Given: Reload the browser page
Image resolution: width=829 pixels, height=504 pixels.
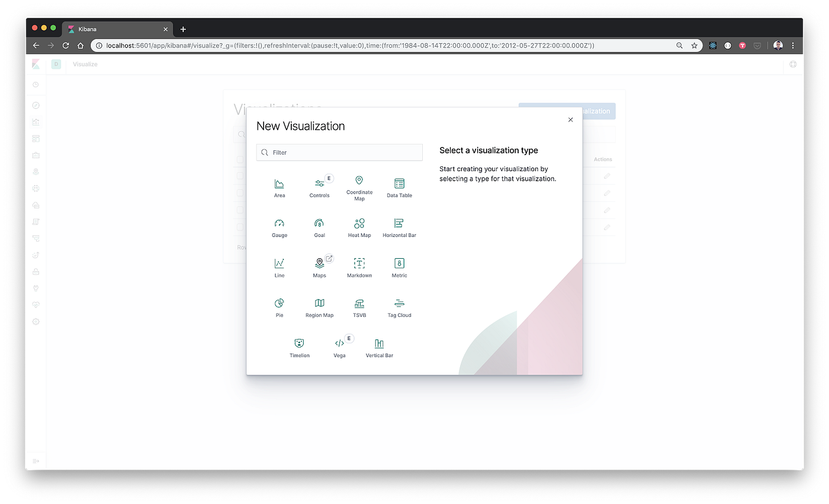Looking at the screenshot, I should pos(66,46).
